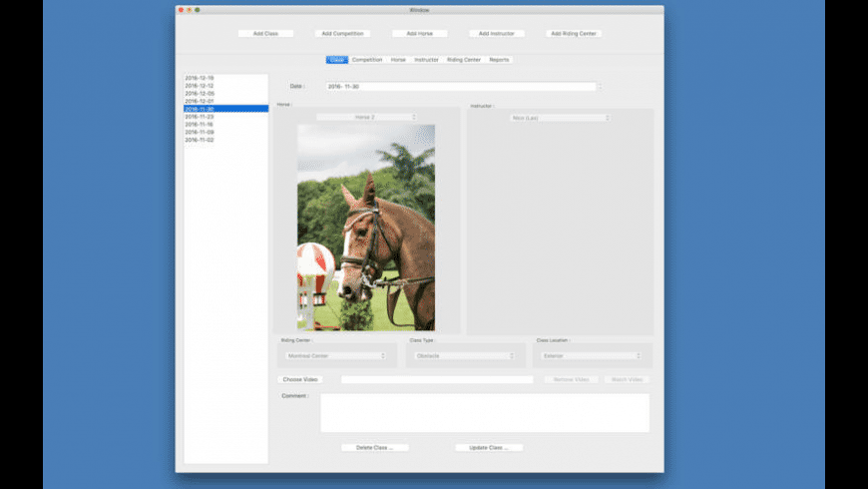Click the Remove Video button
This screenshot has width=868, height=489.
(x=572, y=380)
